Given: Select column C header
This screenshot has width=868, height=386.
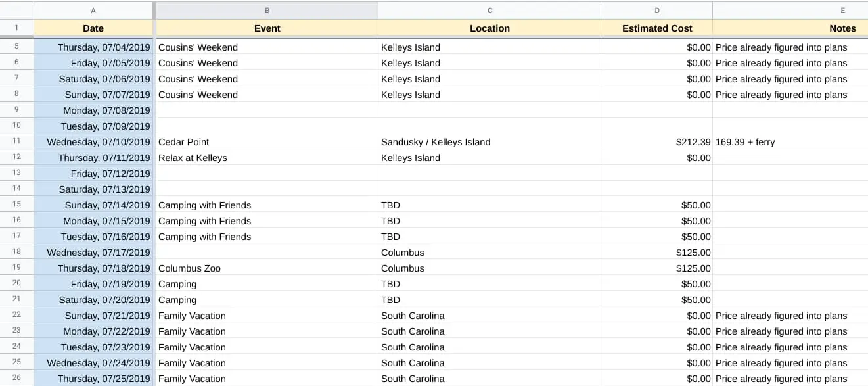Looking at the screenshot, I should 490,11.
